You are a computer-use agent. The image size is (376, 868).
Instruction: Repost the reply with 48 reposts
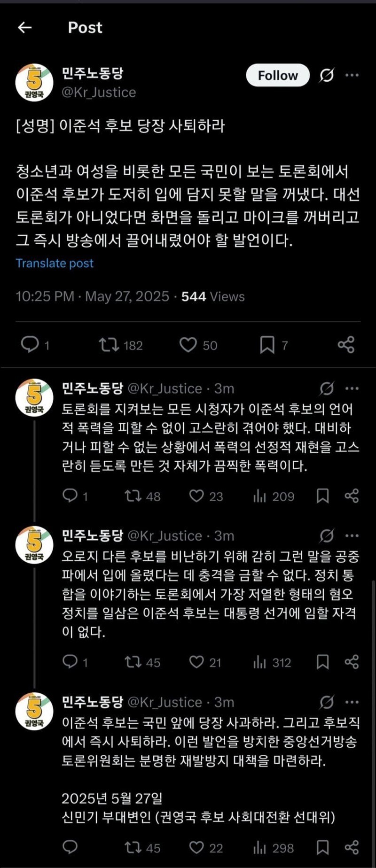click(133, 496)
